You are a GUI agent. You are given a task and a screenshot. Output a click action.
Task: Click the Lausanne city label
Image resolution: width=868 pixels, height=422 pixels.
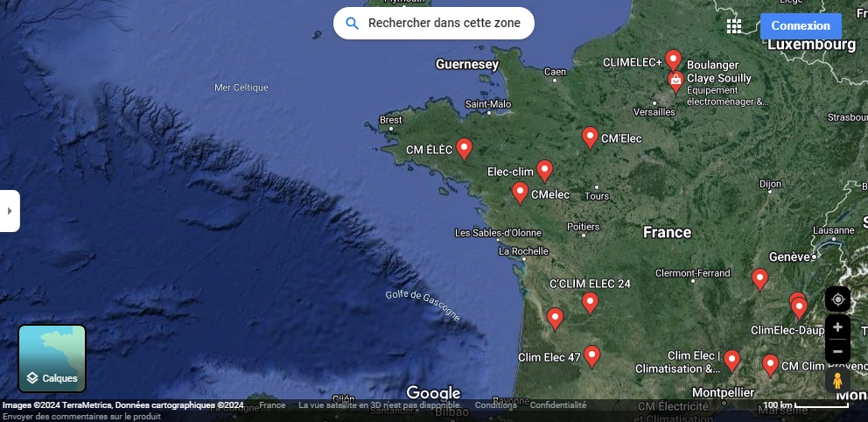[x=834, y=230]
